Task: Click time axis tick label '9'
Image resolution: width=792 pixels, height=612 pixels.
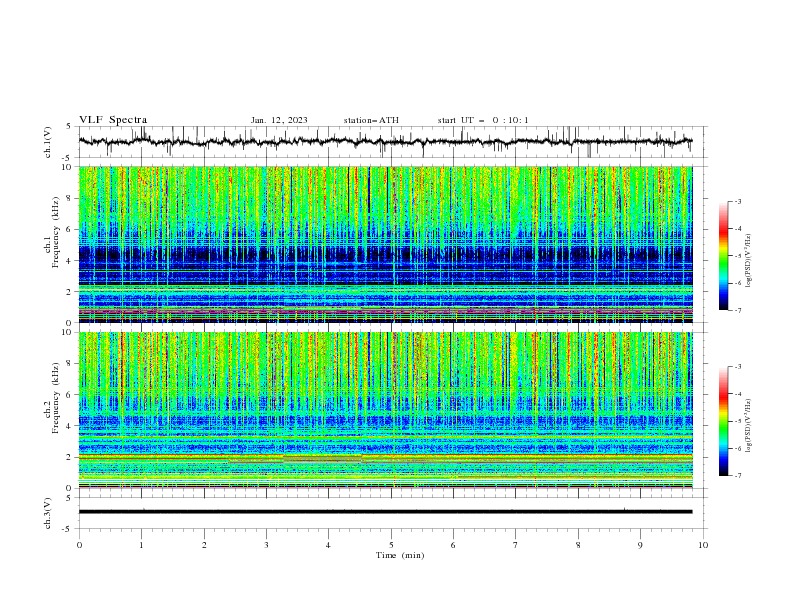Action: tap(640, 545)
